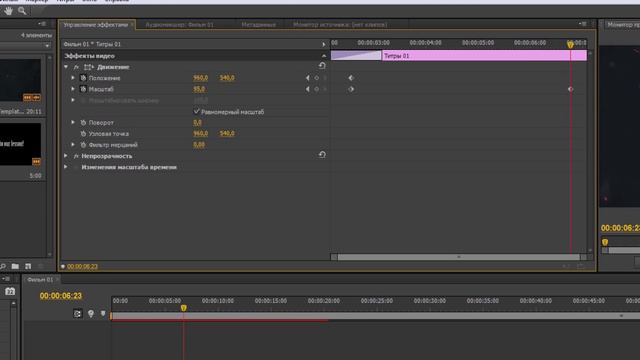Image resolution: width=640 pixels, height=360 pixels.
Task: Toggle the timeline view arrow beside Титры 01
Action: pyautogui.click(x=324, y=44)
